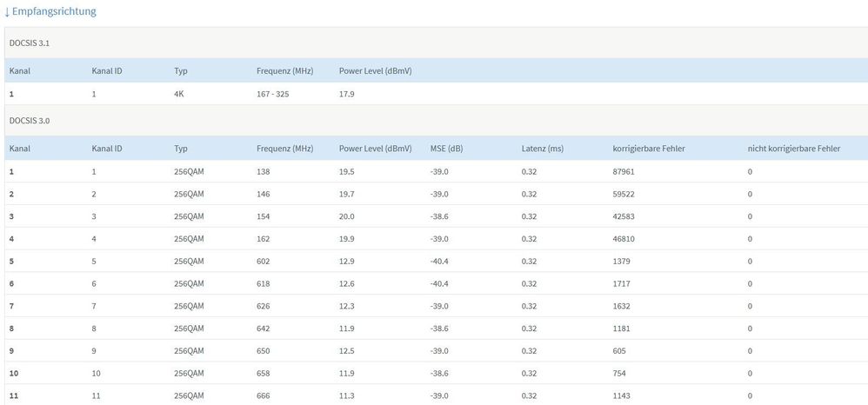Click power level value 11.3
Image resolution: width=868 pixels, height=405 pixels.
pyautogui.click(x=346, y=395)
